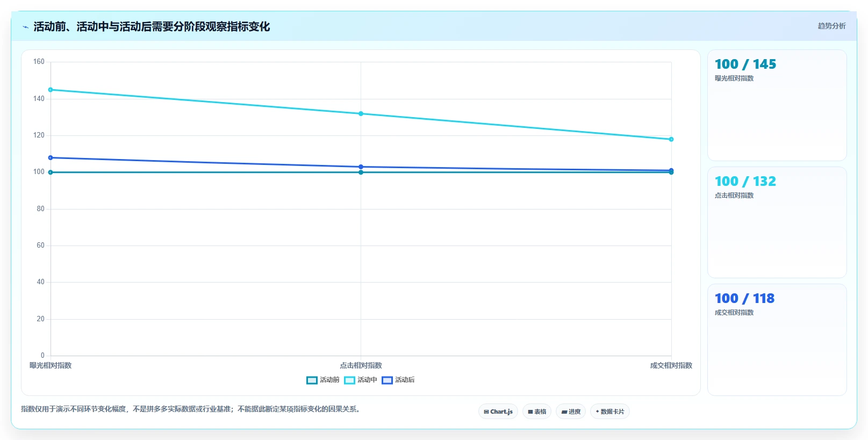Click the y-axis tick label 60
This screenshot has height=440, width=868.
pos(41,246)
